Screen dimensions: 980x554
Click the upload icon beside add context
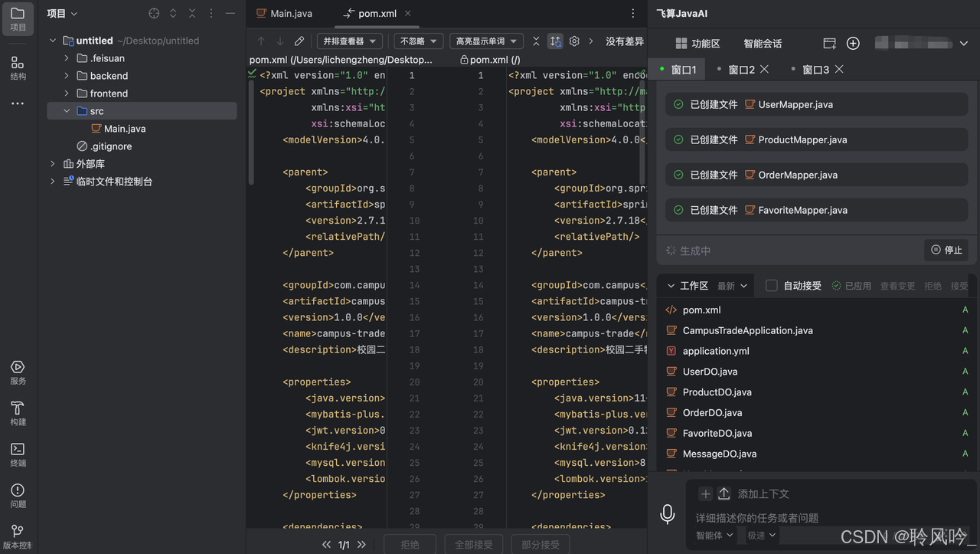pyautogui.click(x=724, y=493)
